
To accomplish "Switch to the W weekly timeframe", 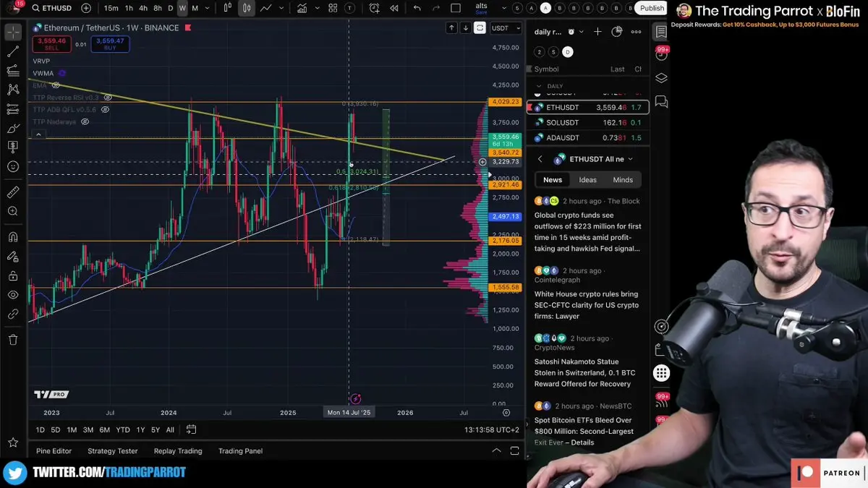I will click(x=182, y=8).
